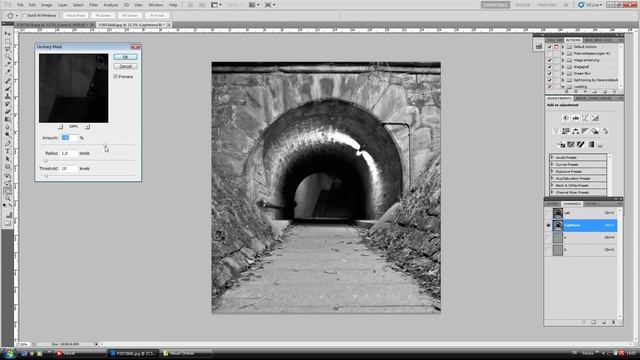Open the Image menu
640x360 pixels.
click(x=46, y=5)
